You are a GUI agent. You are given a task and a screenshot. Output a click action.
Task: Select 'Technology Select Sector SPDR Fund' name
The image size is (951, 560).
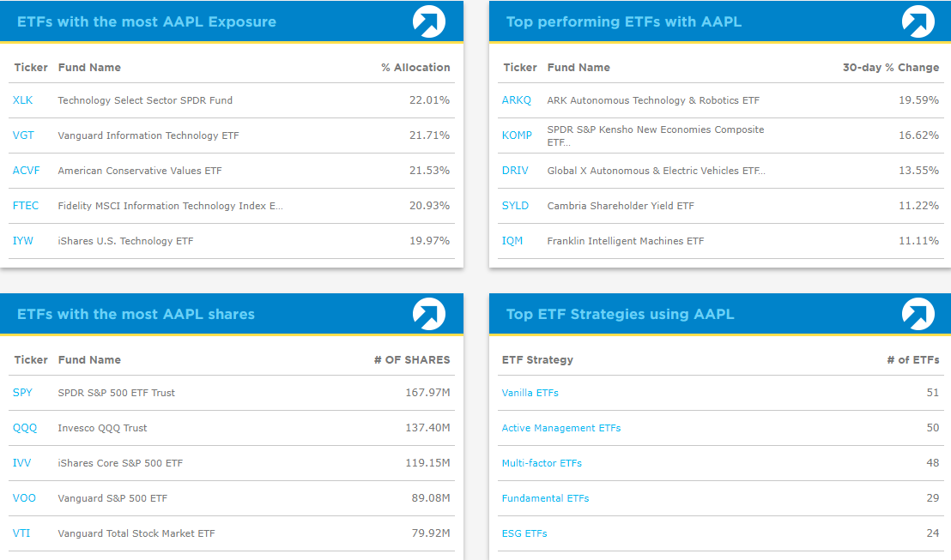145,100
